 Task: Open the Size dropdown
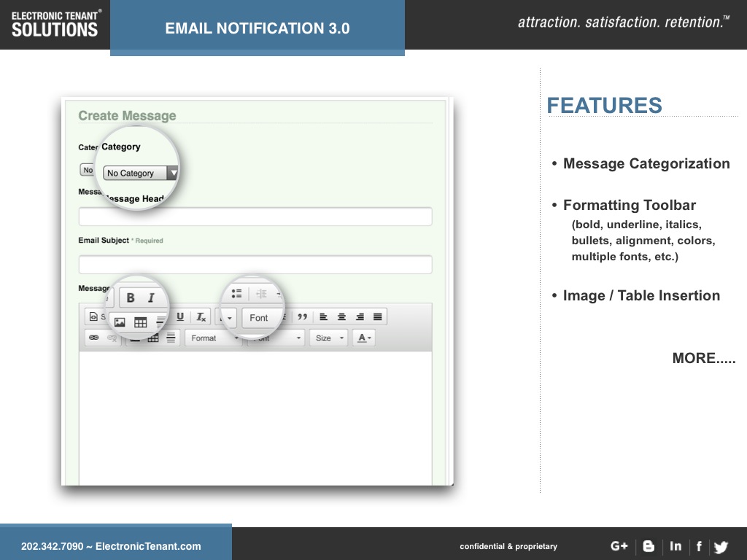coord(328,338)
